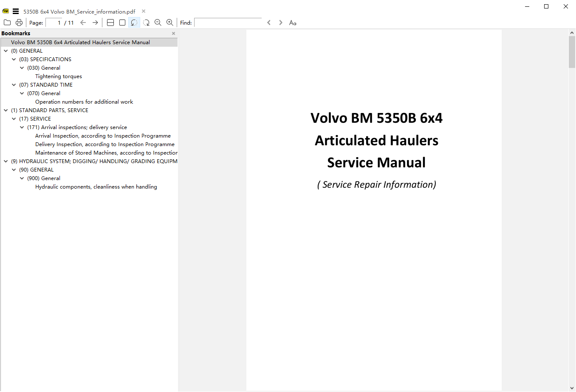Close the Bookmarks panel
576x392 pixels.
(173, 33)
